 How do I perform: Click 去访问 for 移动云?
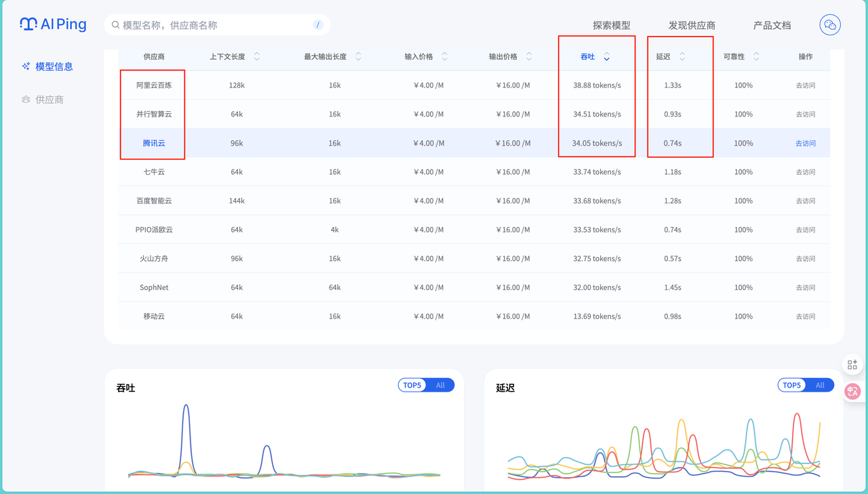pos(806,316)
